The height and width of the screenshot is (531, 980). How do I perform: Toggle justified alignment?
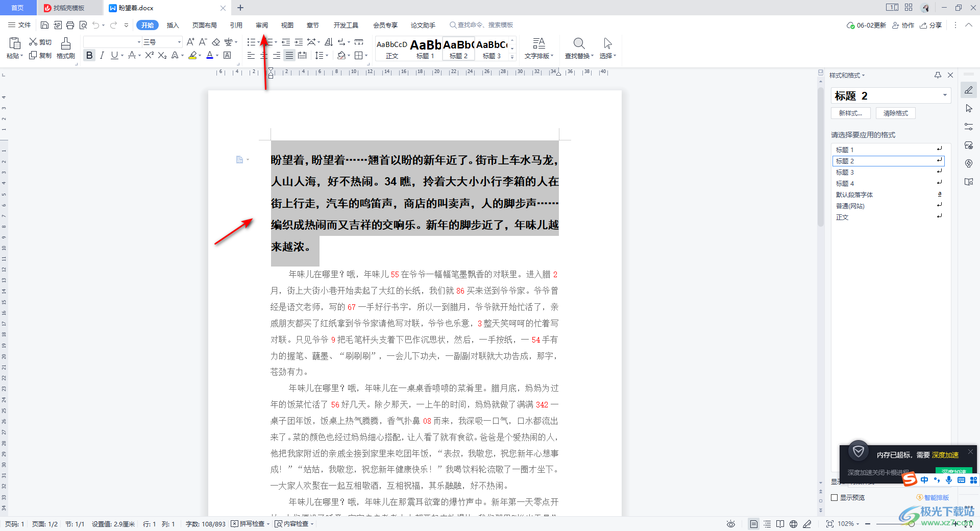(x=289, y=55)
